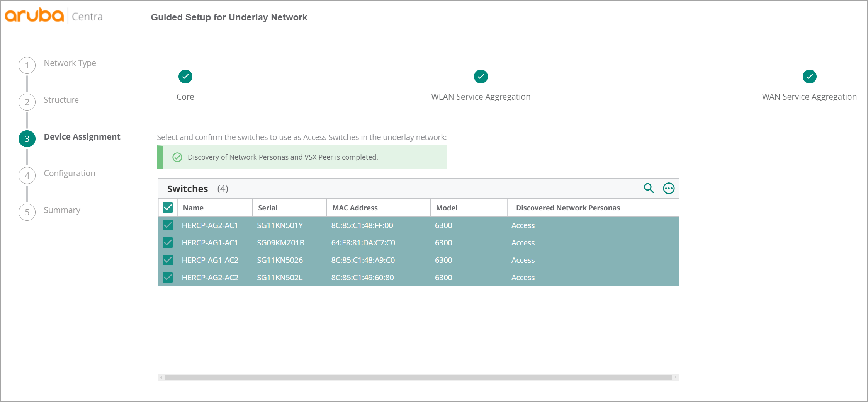Click the switch name HERCP-AG1-AC2
The width and height of the screenshot is (868, 402).
210,260
